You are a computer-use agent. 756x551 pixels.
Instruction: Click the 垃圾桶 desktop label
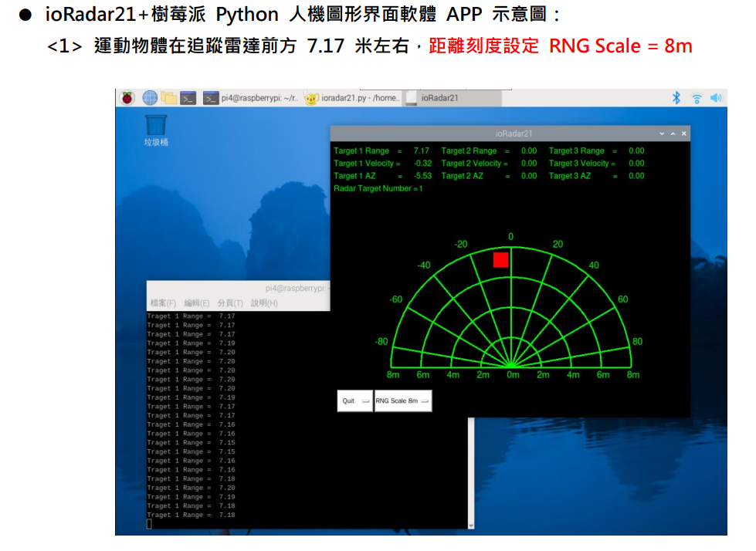click(156, 142)
